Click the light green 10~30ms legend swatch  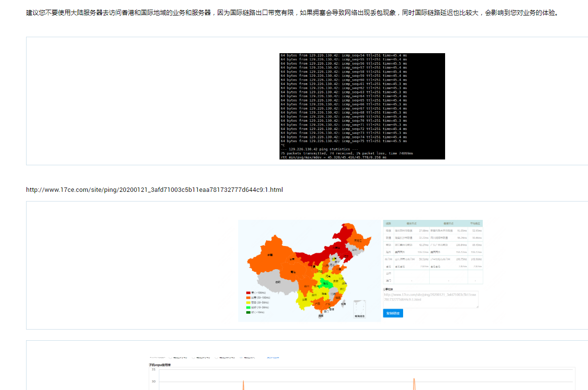248,307
